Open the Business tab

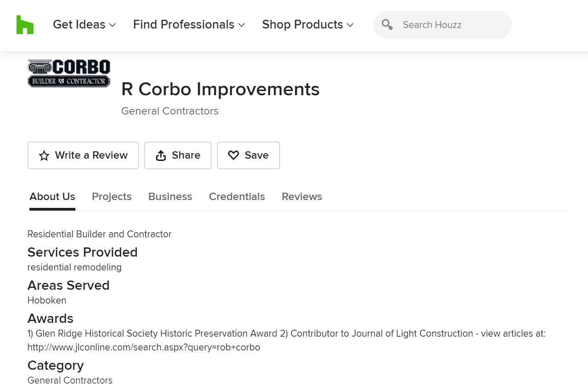coord(170,197)
